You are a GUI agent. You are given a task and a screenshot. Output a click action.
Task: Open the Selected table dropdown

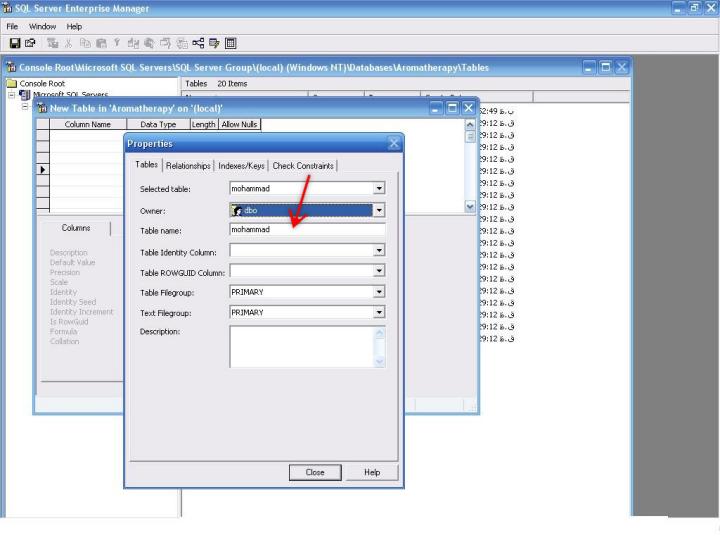[379, 188]
